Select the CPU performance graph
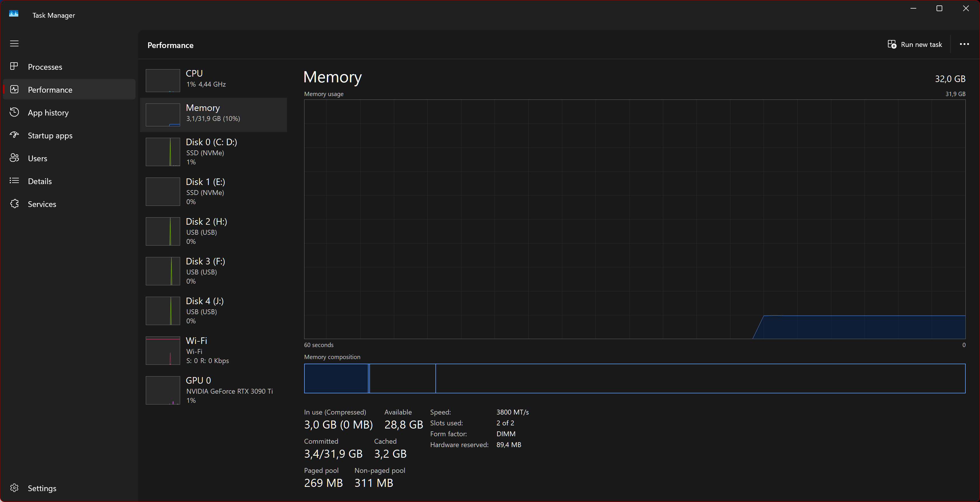The height and width of the screenshot is (502, 980). click(163, 80)
